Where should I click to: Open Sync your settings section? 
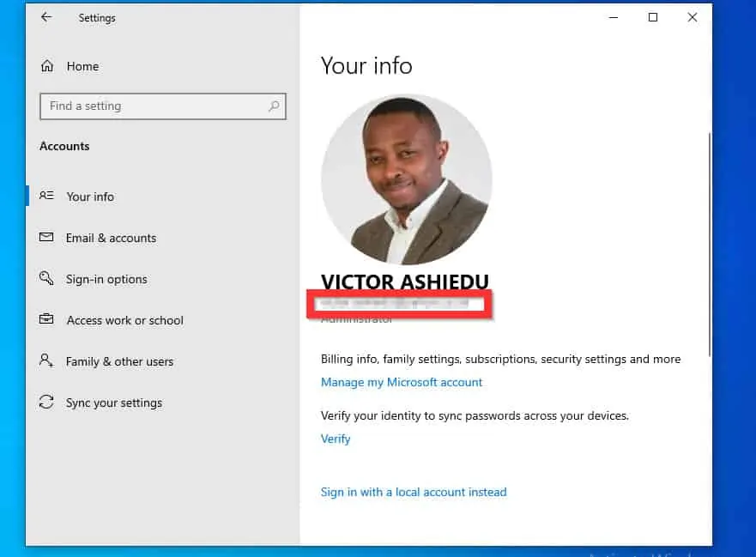[113, 403]
